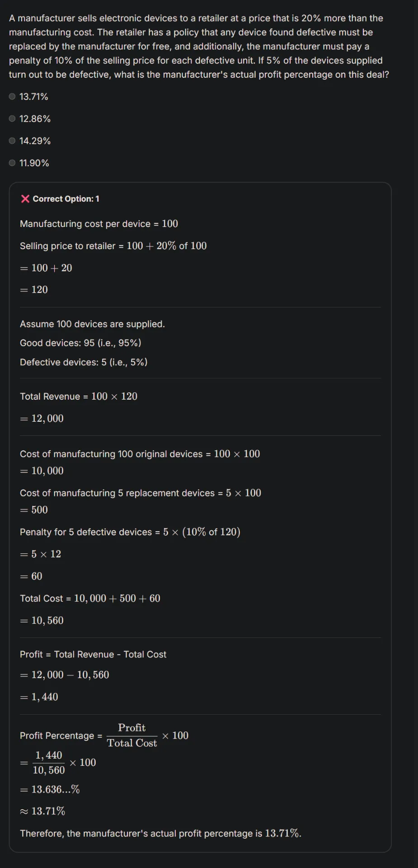Click the Profit = Total Revenue - Total Cost line
This screenshot has width=418, height=868.
pyautogui.click(x=93, y=654)
